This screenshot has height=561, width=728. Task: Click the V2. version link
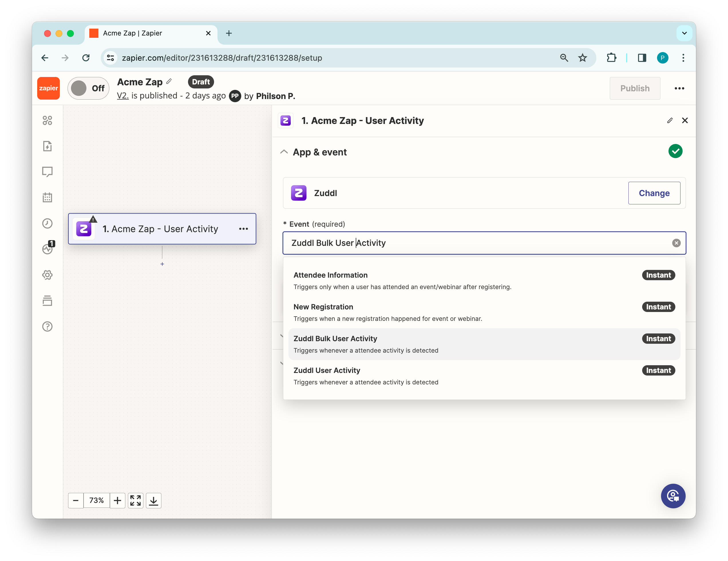click(123, 96)
